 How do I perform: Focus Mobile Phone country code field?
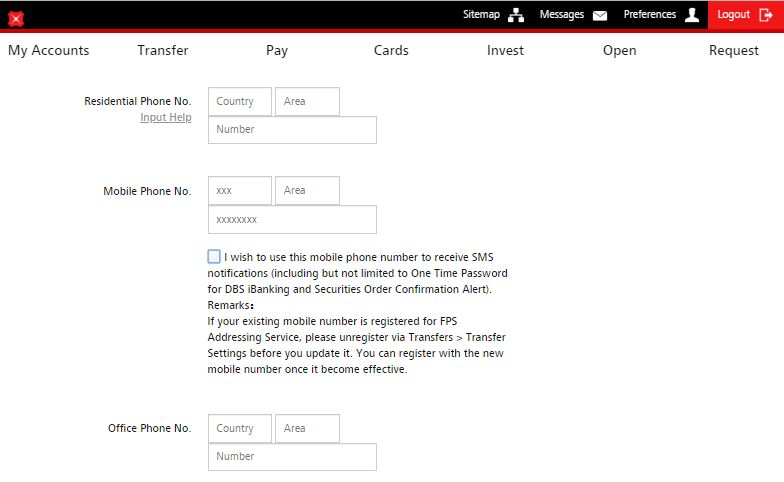pyautogui.click(x=240, y=191)
